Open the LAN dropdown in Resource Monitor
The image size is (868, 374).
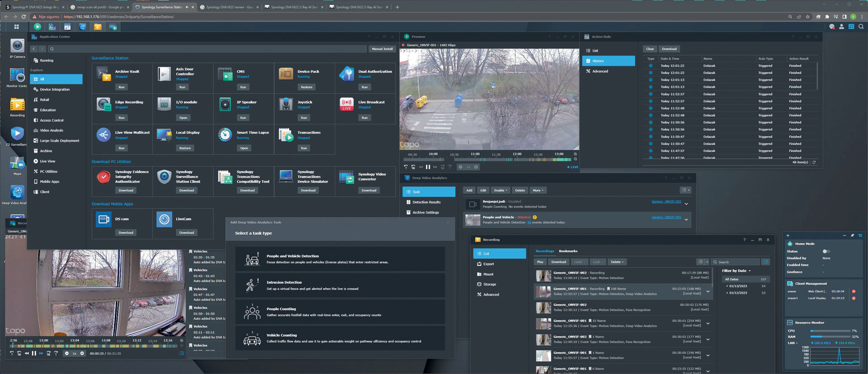click(793, 343)
